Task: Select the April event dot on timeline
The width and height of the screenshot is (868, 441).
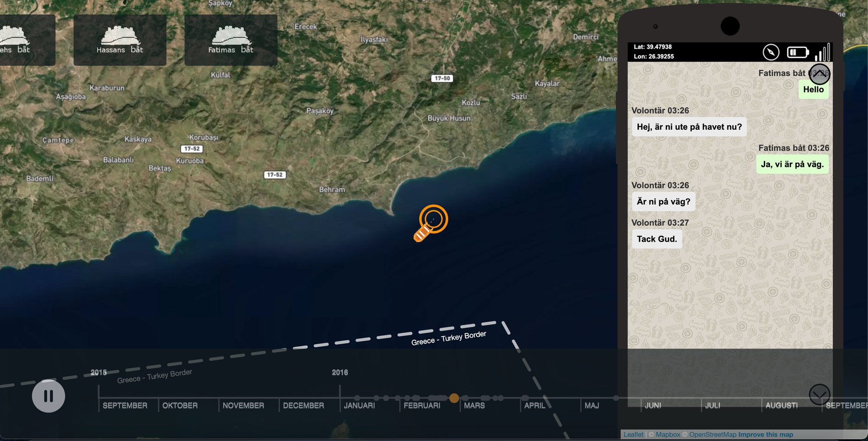Action: click(x=525, y=398)
